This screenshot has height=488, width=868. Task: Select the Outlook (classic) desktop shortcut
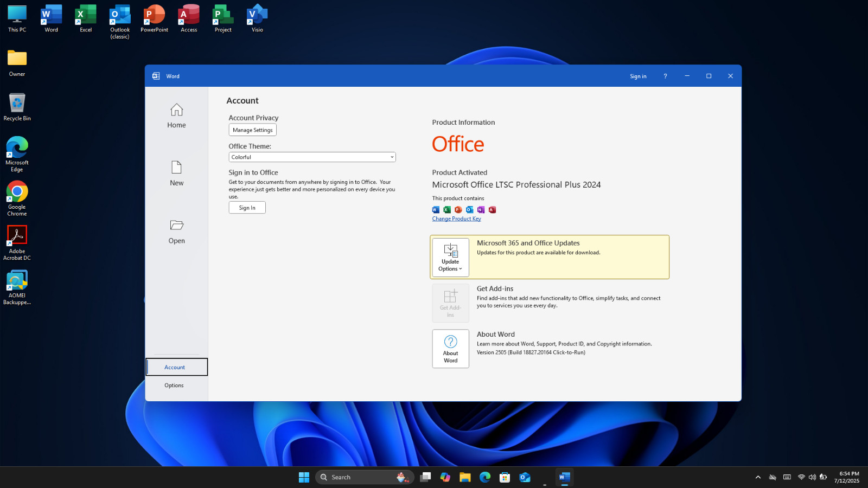click(120, 22)
